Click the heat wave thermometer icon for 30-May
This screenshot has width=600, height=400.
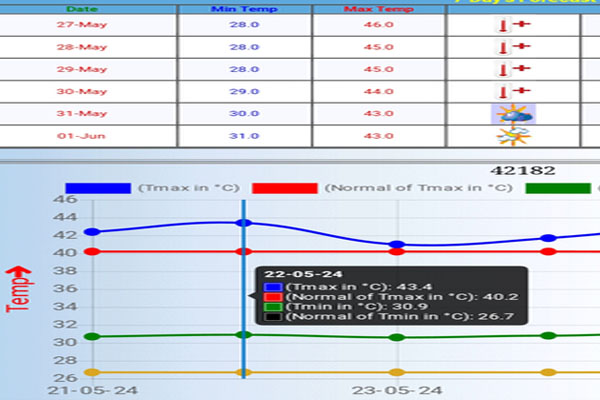pos(513,92)
